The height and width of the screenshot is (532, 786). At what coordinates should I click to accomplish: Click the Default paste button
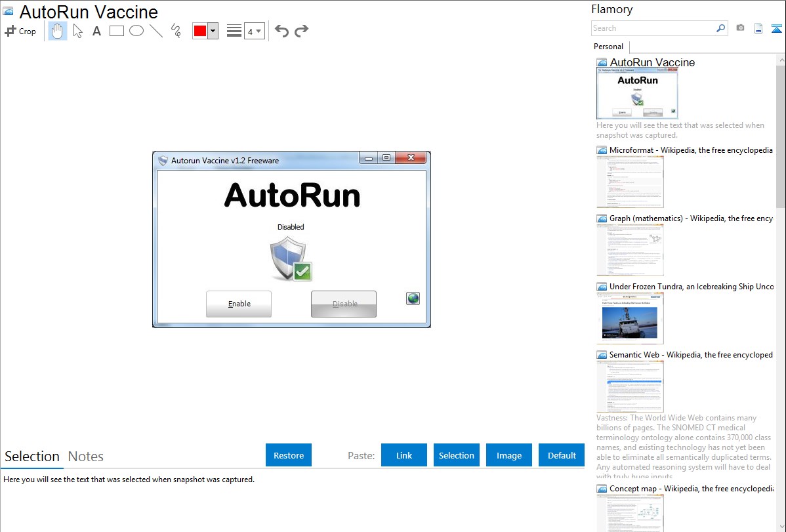(562, 455)
